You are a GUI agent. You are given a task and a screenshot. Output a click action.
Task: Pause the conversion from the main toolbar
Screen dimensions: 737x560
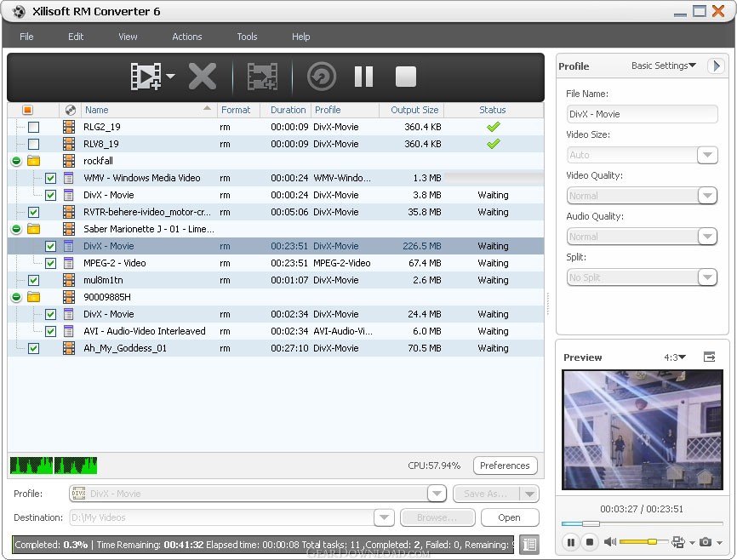(363, 77)
